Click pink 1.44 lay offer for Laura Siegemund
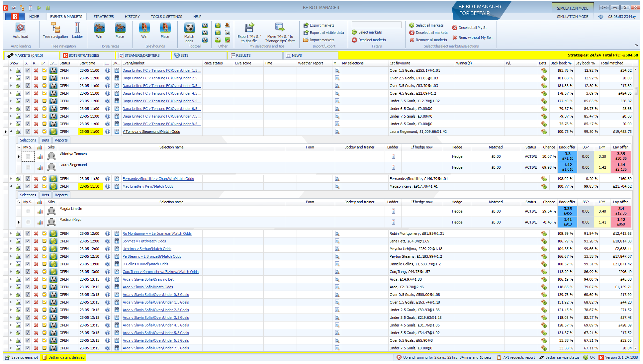Viewport: 643px width, 364px height. coord(621,167)
